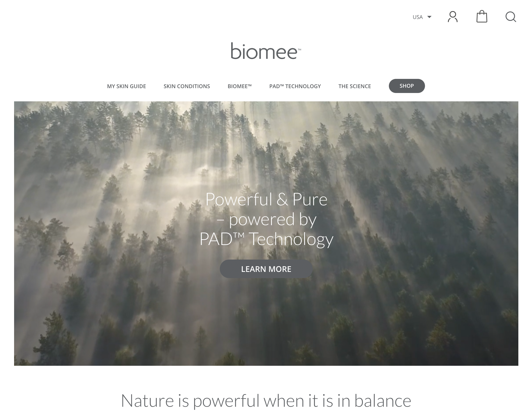532x416 pixels.
Task: Navigate to The Science page
Action: click(x=355, y=86)
